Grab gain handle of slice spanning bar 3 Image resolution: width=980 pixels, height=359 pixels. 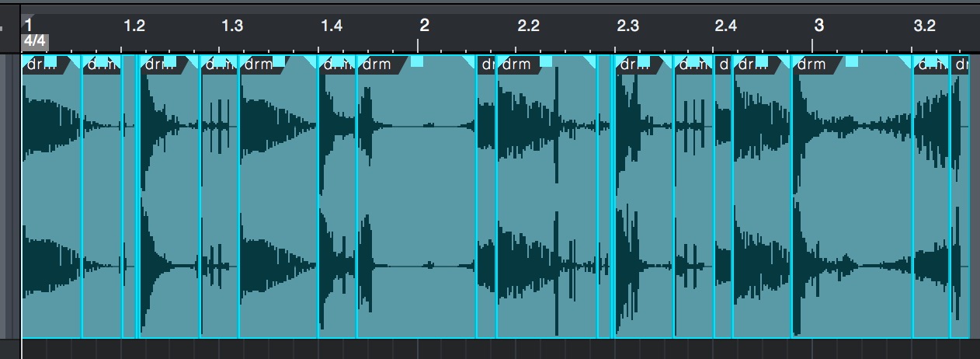click(852, 61)
